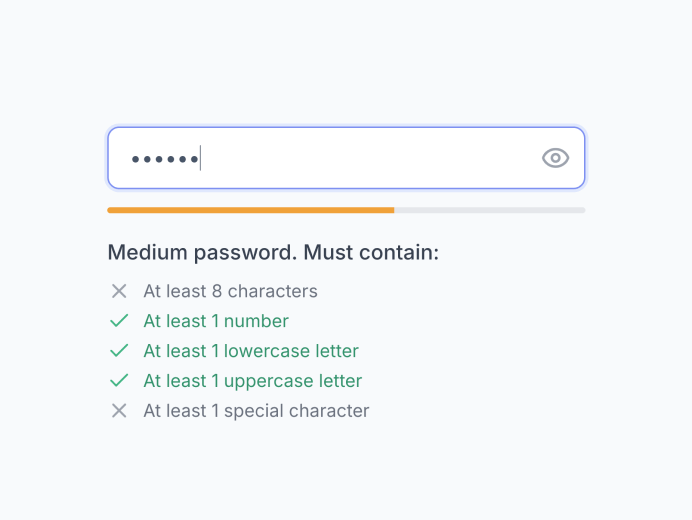Select the At least 1 special character text
Viewport: 692px width, 520px height.
pos(256,411)
